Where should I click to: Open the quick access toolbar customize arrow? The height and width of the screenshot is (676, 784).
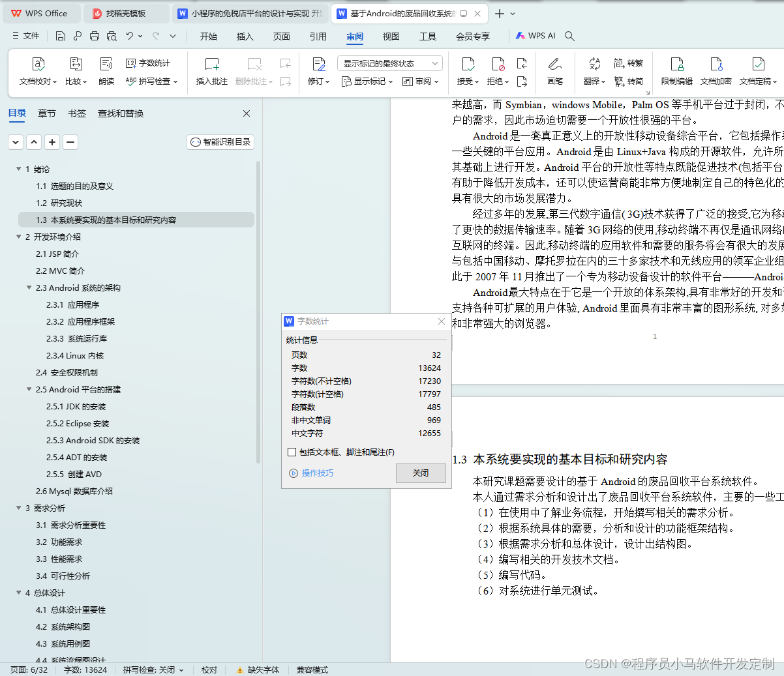coord(173,36)
